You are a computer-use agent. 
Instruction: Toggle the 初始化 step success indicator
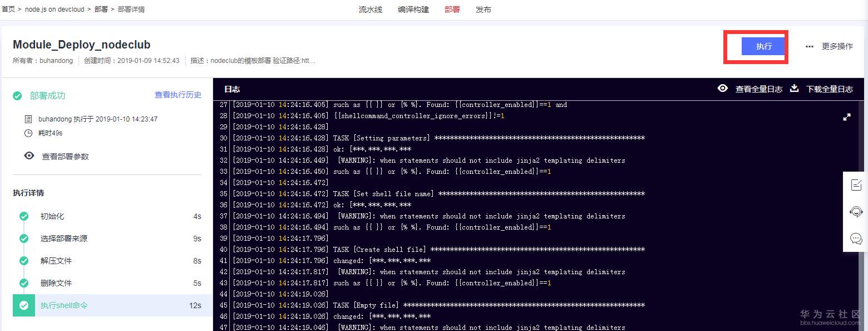24,216
